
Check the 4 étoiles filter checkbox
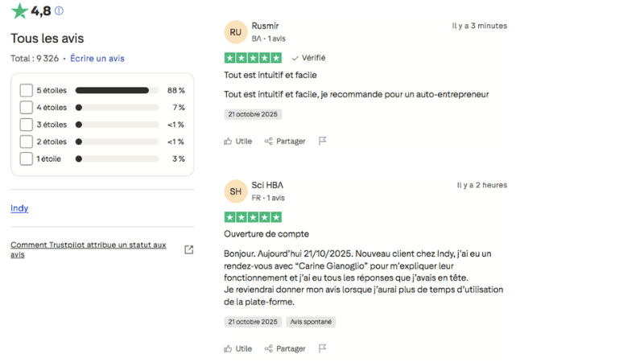[x=27, y=108]
